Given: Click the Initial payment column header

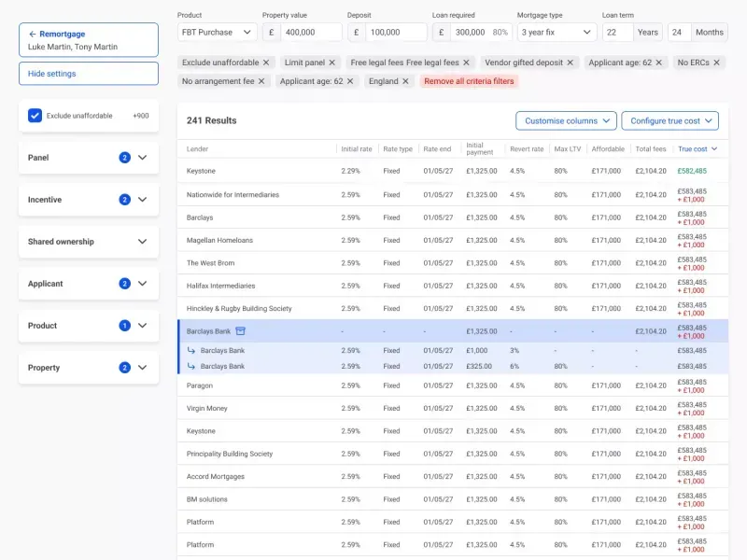Looking at the screenshot, I should pyautogui.click(x=479, y=148).
